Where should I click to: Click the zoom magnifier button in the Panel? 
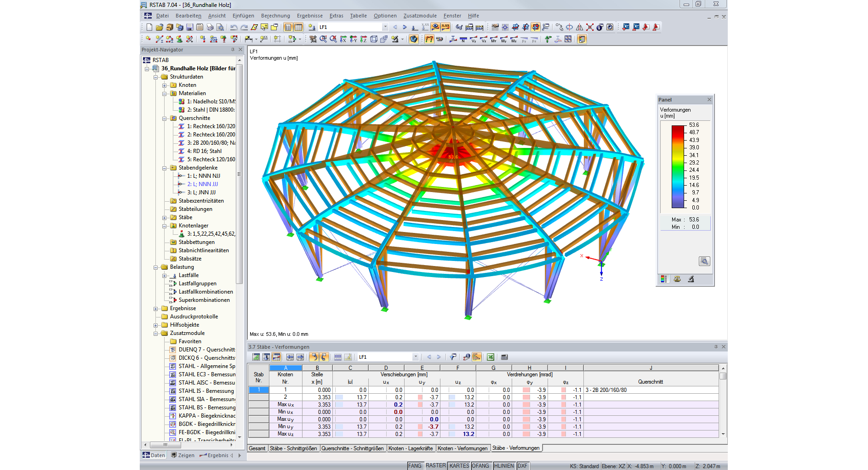click(x=704, y=261)
